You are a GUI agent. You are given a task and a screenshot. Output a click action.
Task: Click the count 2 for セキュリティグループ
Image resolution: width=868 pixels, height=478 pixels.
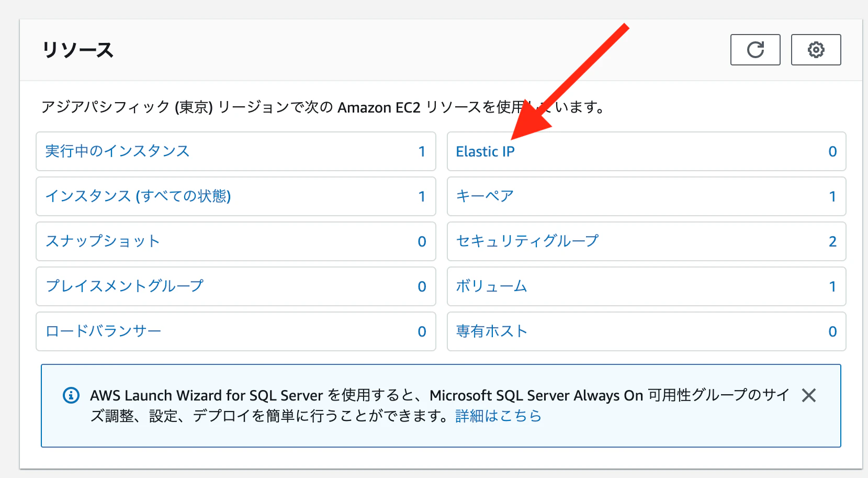(832, 241)
